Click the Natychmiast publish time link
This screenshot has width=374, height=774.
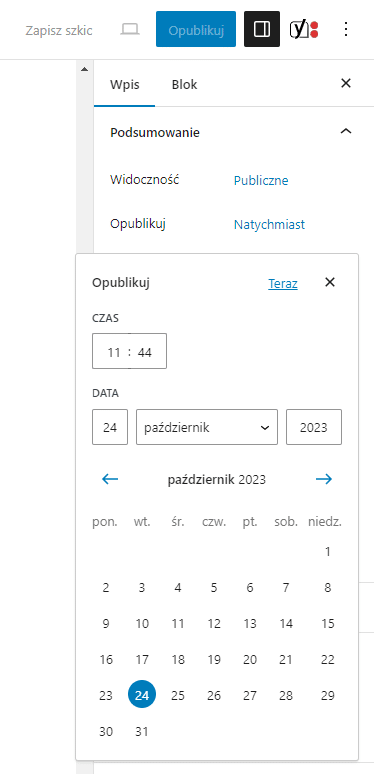coord(269,225)
